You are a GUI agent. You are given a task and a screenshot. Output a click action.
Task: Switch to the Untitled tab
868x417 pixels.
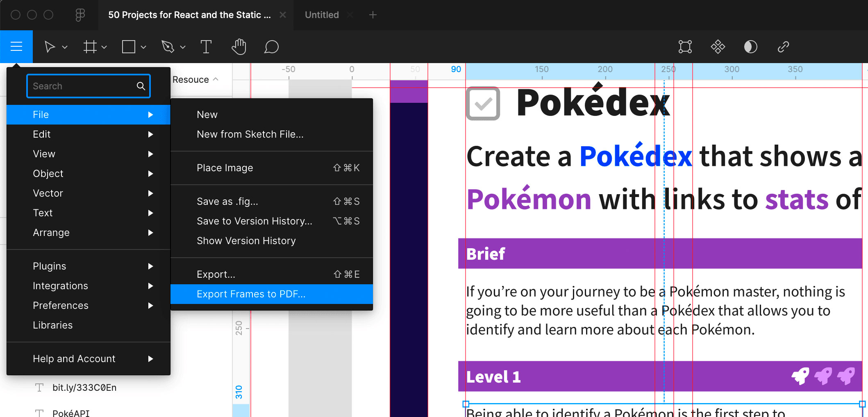point(322,15)
